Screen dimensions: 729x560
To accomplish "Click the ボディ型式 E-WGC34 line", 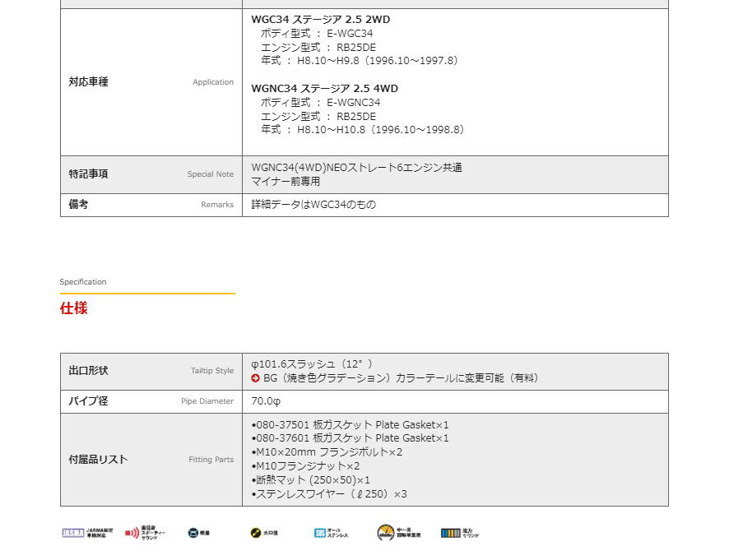I will (x=317, y=34).
